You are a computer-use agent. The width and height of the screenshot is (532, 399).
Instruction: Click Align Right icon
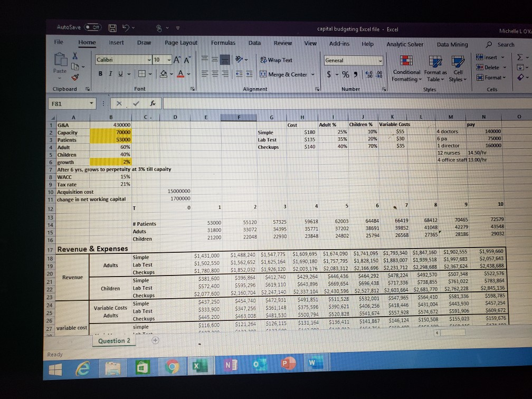(225, 74)
